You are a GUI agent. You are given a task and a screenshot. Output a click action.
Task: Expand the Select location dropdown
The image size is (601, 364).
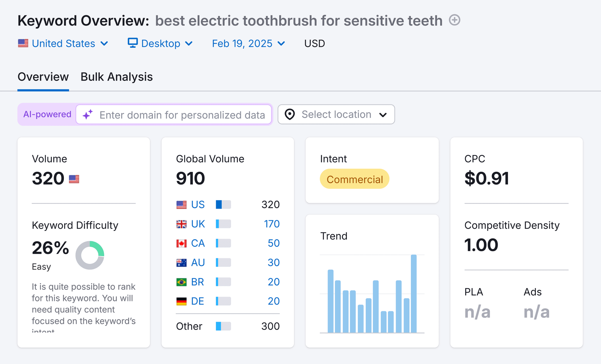[x=336, y=114]
